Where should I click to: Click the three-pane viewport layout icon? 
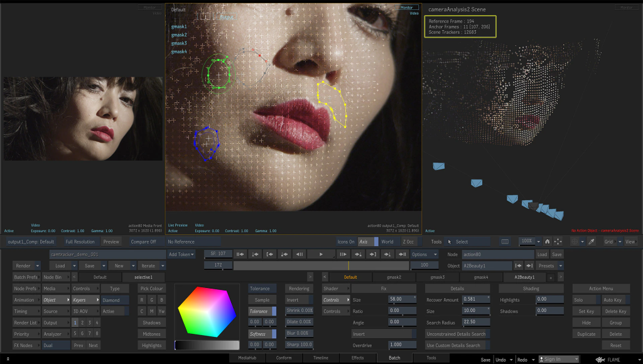pos(505,242)
